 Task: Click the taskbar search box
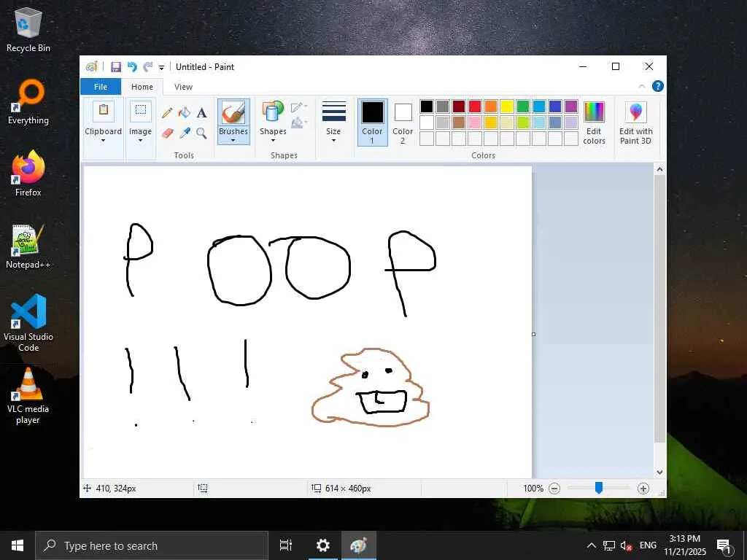pyautogui.click(x=152, y=545)
